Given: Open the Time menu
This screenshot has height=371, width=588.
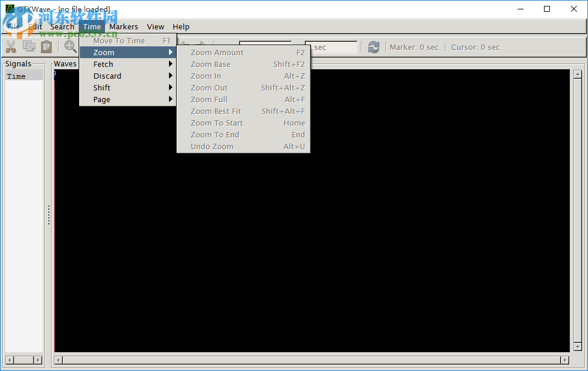Looking at the screenshot, I should click(92, 26).
